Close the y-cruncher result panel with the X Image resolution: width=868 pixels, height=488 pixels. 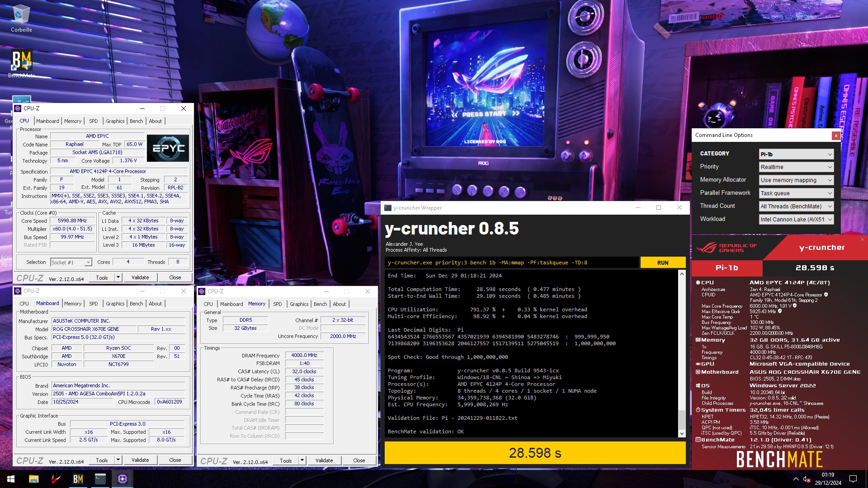coord(863,239)
